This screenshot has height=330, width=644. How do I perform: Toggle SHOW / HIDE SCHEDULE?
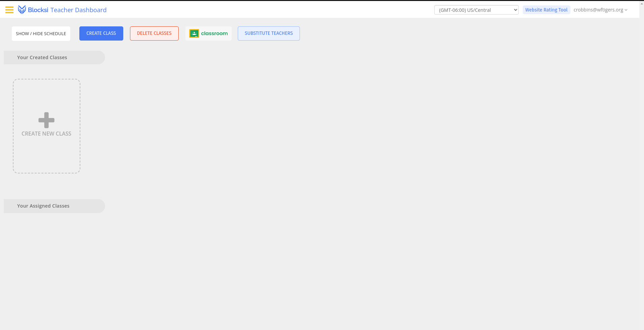[x=41, y=33]
